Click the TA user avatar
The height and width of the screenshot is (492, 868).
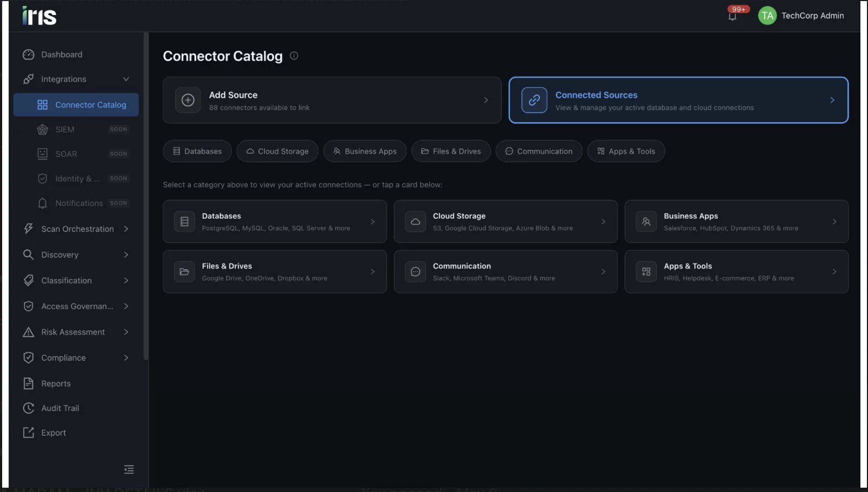tap(767, 16)
